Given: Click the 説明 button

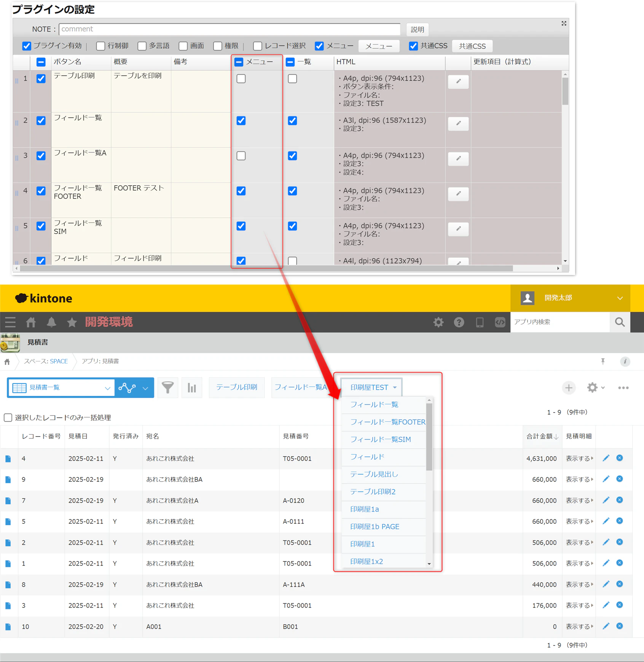Looking at the screenshot, I should pyautogui.click(x=418, y=30).
